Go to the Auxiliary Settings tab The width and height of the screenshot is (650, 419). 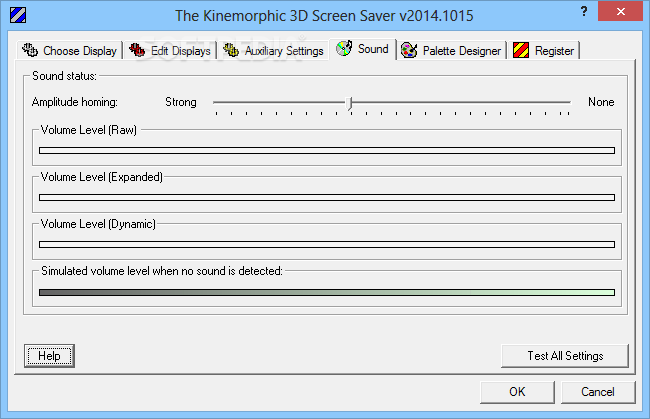point(273,51)
